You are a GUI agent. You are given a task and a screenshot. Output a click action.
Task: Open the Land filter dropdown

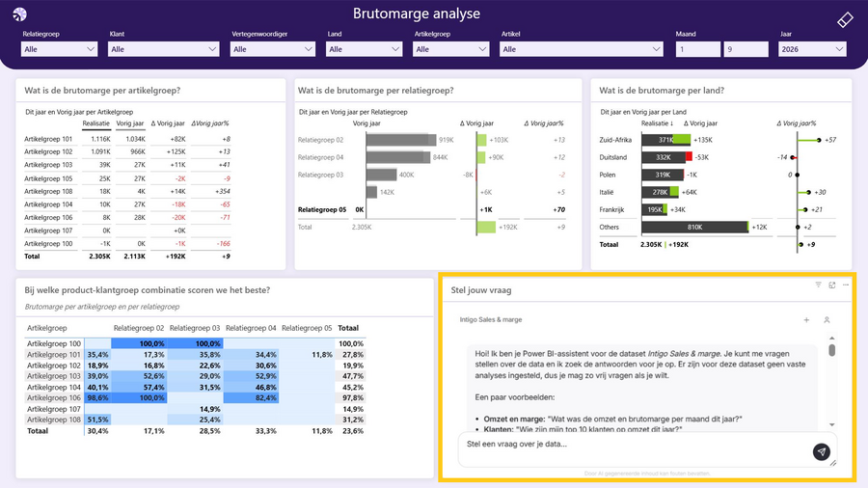(x=364, y=49)
